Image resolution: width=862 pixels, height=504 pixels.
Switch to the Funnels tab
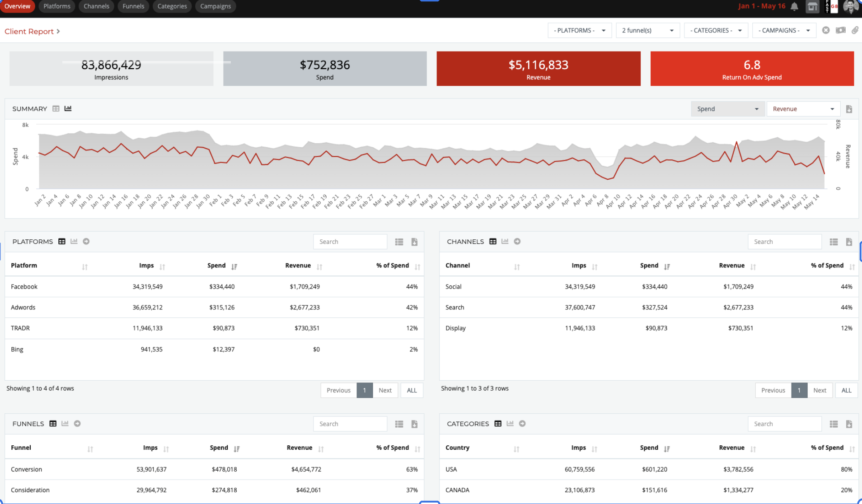click(133, 6)
